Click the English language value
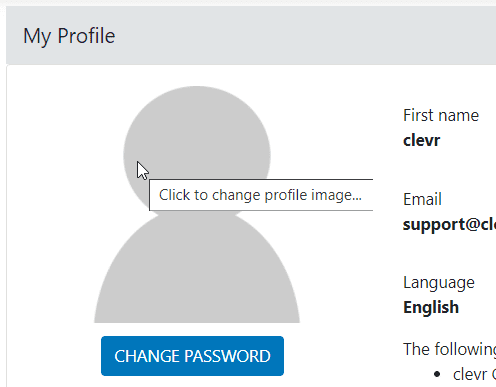The image size is (496, 387). [x=431, y=307]
